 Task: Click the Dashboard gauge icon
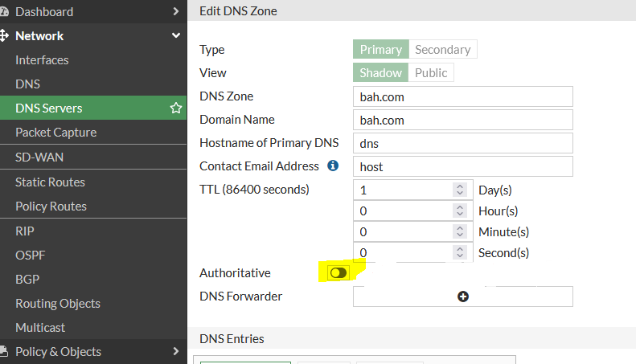(4, 12)
